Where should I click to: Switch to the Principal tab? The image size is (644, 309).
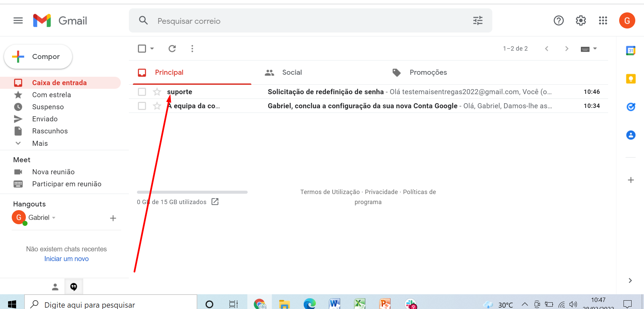point(192,72)
